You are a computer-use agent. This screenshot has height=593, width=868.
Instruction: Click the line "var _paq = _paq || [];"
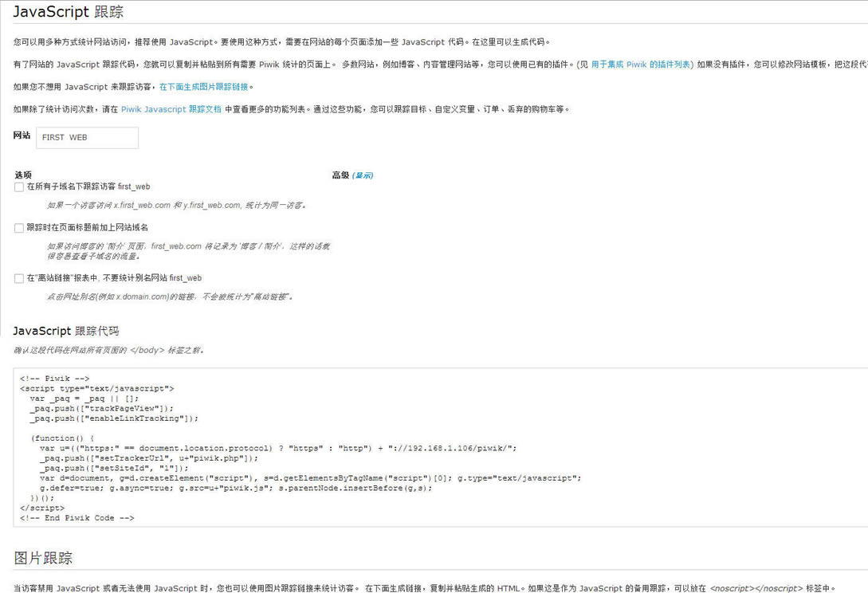(x=84, y=398)
